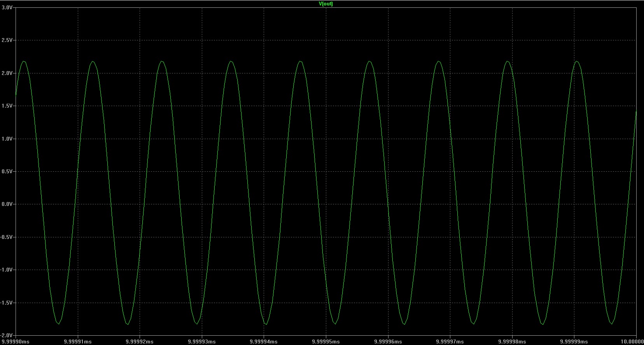Click the 9.99991ms time axis label

coord(78,342)
